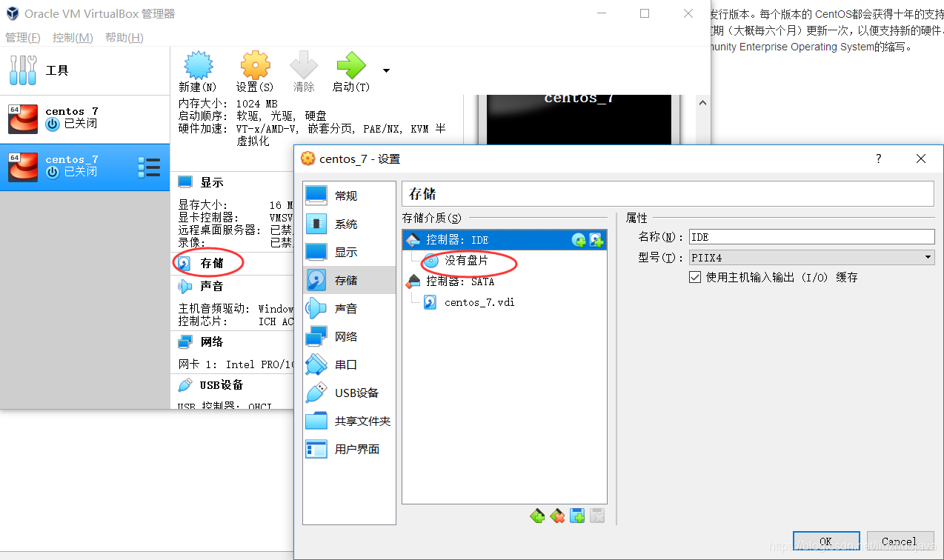This screenshot has height=560, width=944.
Task: Click the remove controller icon below storage tree
Action: coord(558,516)
